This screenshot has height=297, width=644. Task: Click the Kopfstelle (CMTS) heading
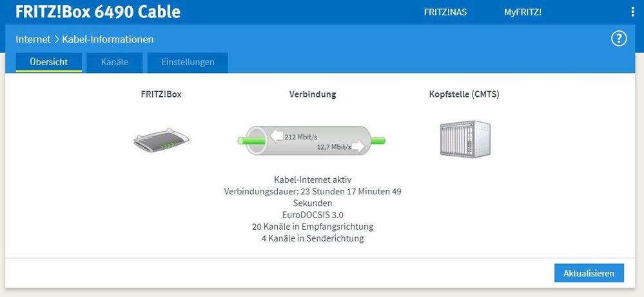464,94
